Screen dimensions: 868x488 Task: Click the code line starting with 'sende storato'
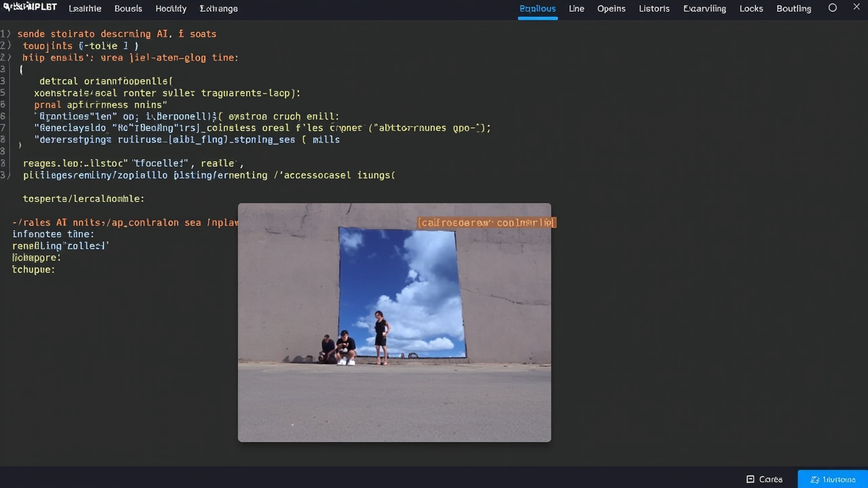pos(117,34)
